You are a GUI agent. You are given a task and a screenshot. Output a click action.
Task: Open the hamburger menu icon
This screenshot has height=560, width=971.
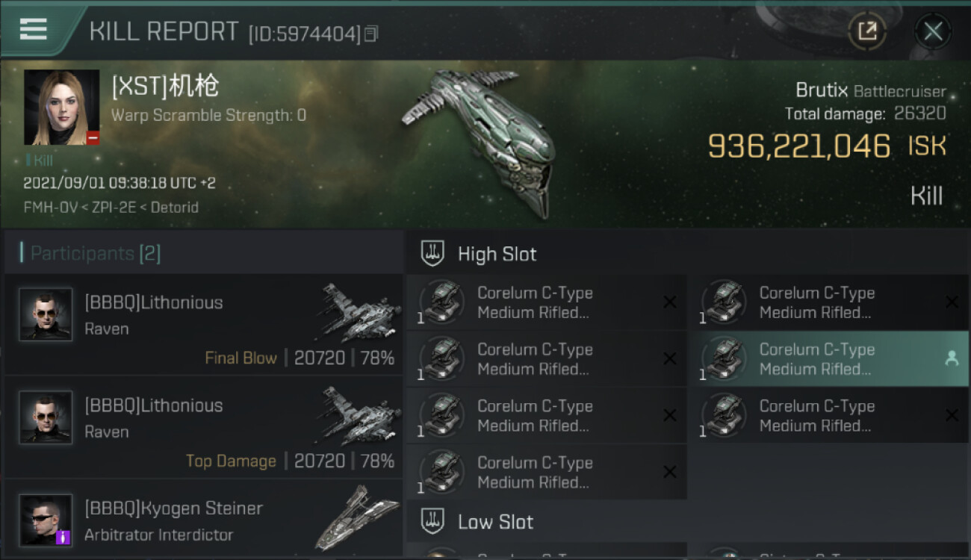tap(33, 29)
